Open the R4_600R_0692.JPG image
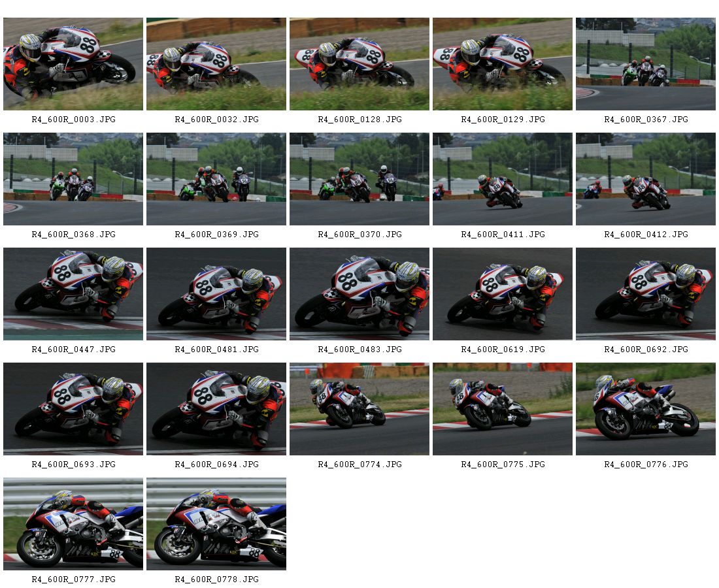The width and height of the screenshot is (719, 588). (645, 294)
